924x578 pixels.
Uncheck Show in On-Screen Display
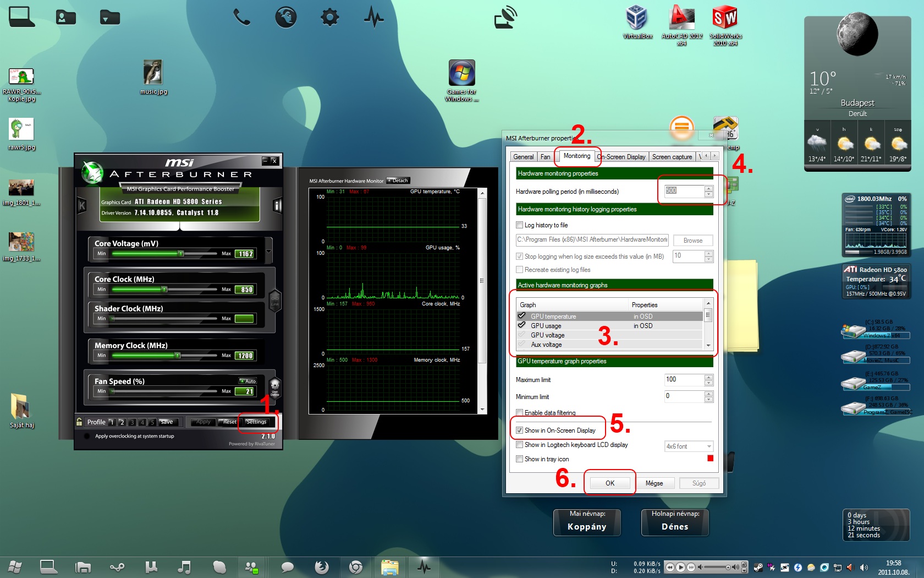pyautogui.click(x=519, y=430)
